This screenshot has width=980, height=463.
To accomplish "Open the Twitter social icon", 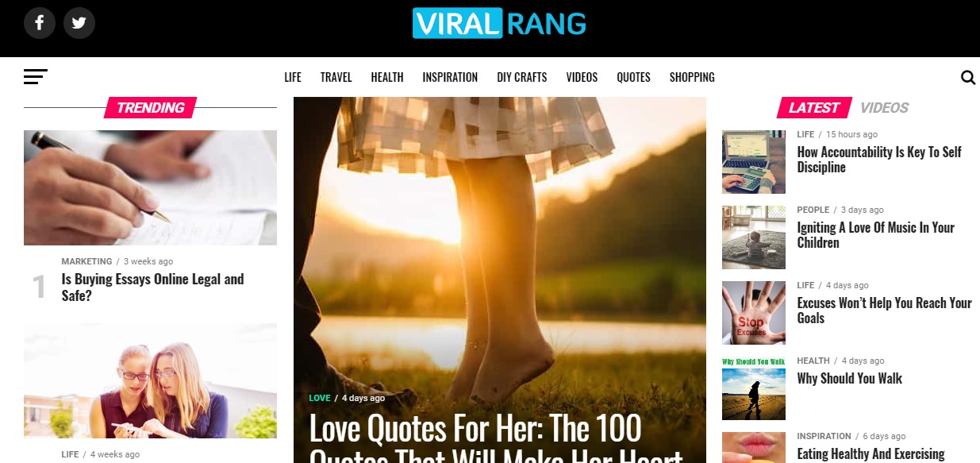I will pyautogui.click(x=79, y=23).
